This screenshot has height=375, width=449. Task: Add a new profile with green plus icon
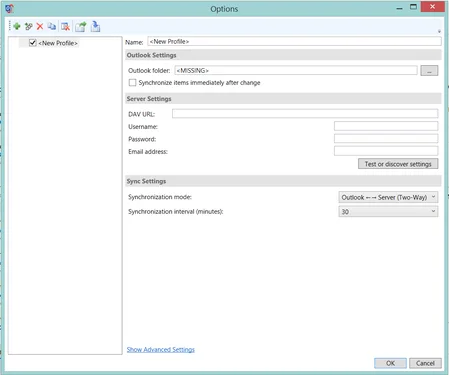pyautogui.click(x=17, y=26)
